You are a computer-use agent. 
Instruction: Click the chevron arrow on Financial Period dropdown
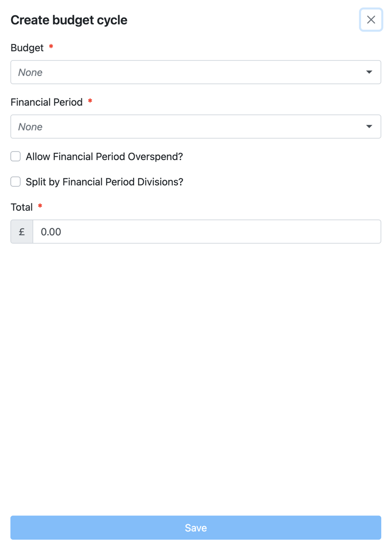[x=369, y=126]
